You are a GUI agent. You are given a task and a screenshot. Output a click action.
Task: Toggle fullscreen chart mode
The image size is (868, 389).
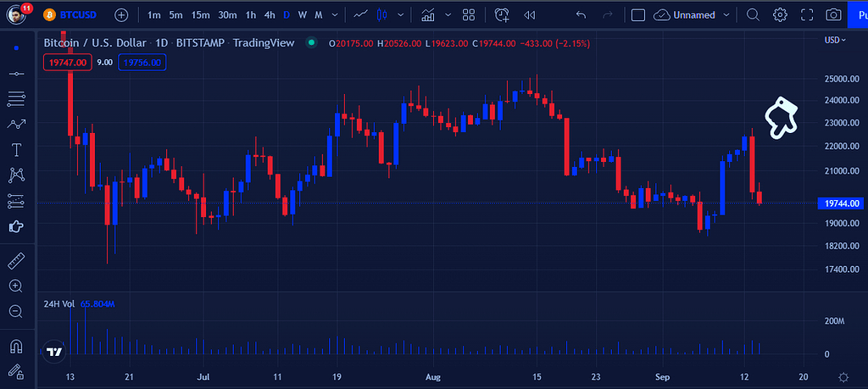click(807, 14)
